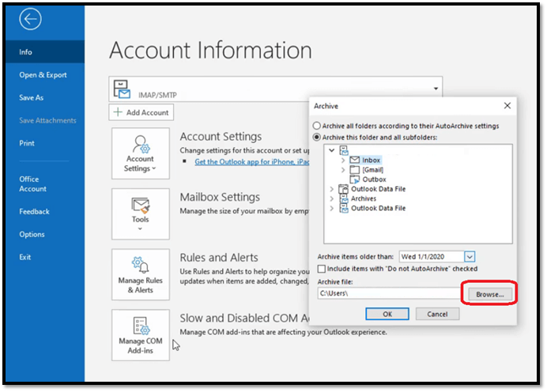The width and height of the screenshot is (547, 392).
Task: Select the [Gmail] row label
Action: coord(372,170)
